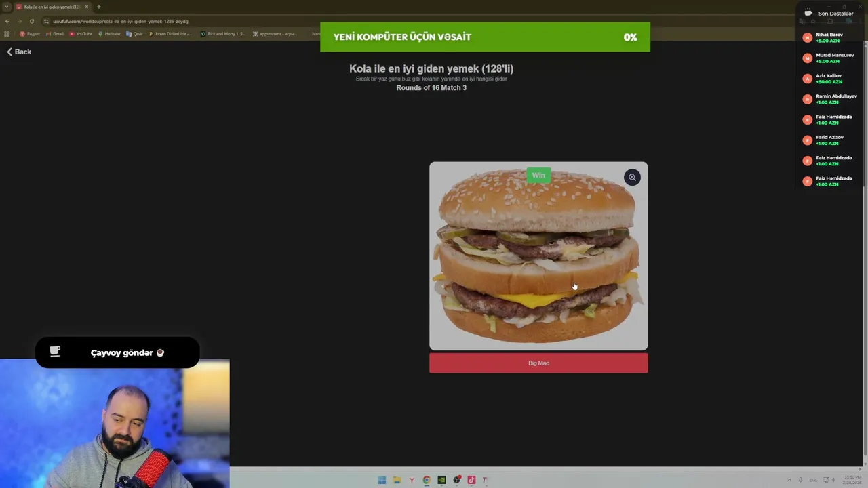
Task: Select Nihat Barov in supporters list
Action: [829, 38]
